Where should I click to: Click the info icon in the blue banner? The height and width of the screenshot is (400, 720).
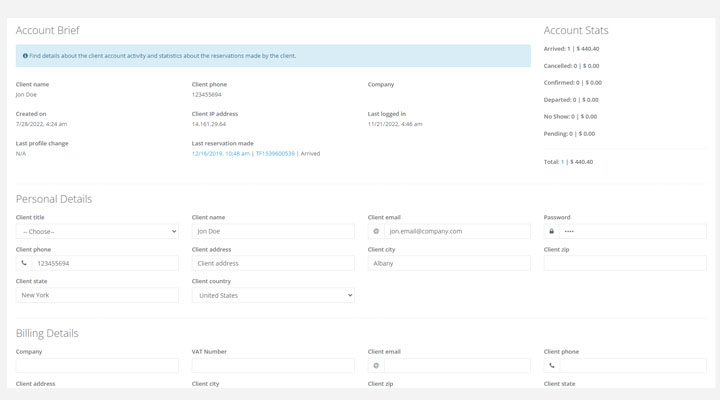[25, 56]
